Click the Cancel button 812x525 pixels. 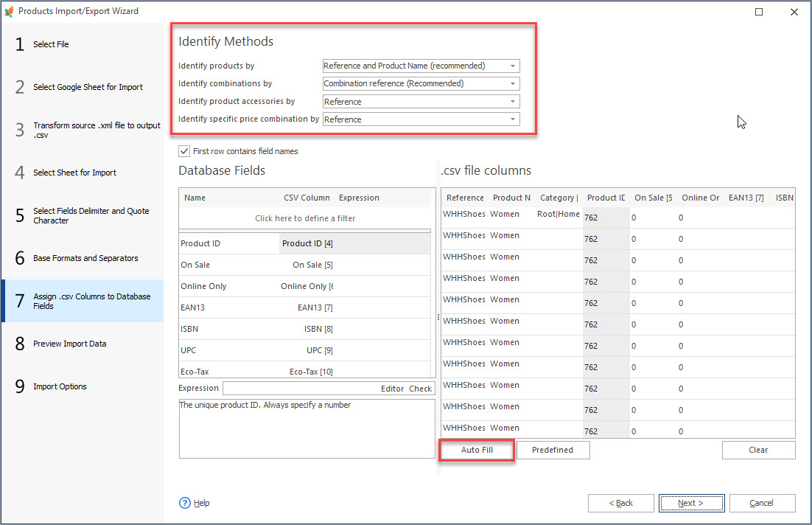click(762, 503)
